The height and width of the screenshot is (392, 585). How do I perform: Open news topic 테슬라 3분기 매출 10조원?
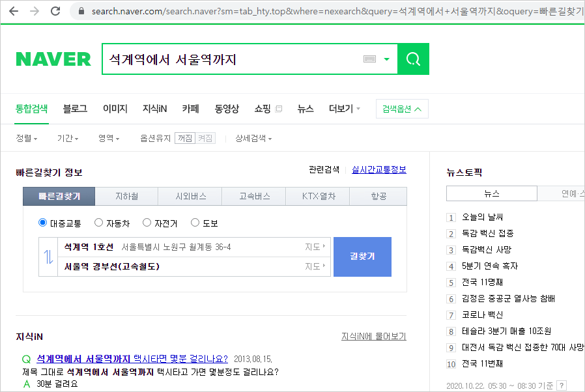(x=506, y=331)
